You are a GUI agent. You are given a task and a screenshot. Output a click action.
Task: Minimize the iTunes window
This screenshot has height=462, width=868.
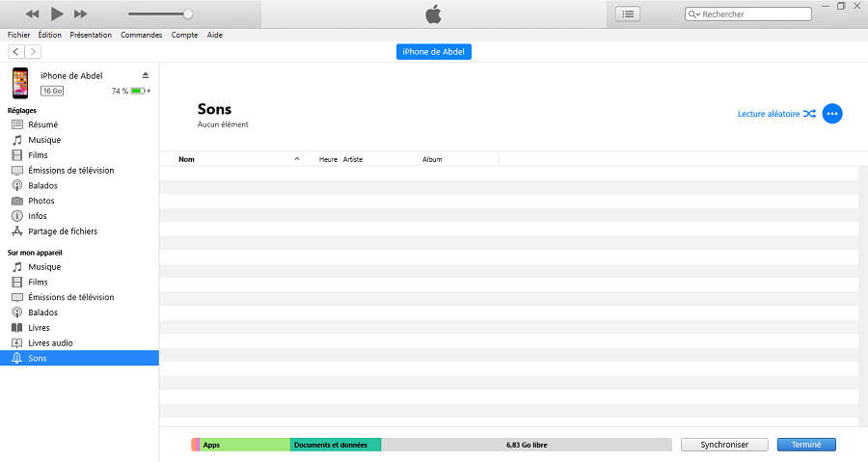826,6
